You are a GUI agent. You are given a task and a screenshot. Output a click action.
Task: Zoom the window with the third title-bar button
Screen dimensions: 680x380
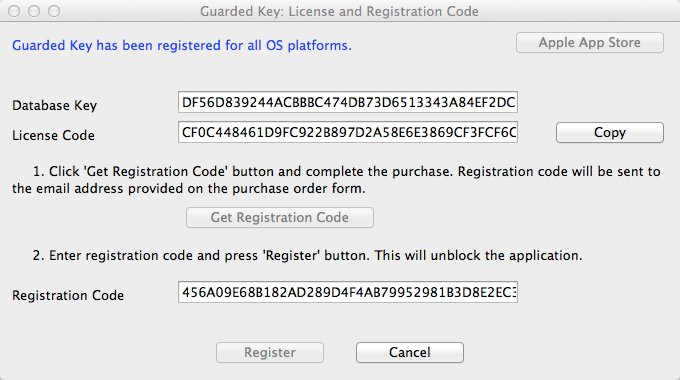54,11
